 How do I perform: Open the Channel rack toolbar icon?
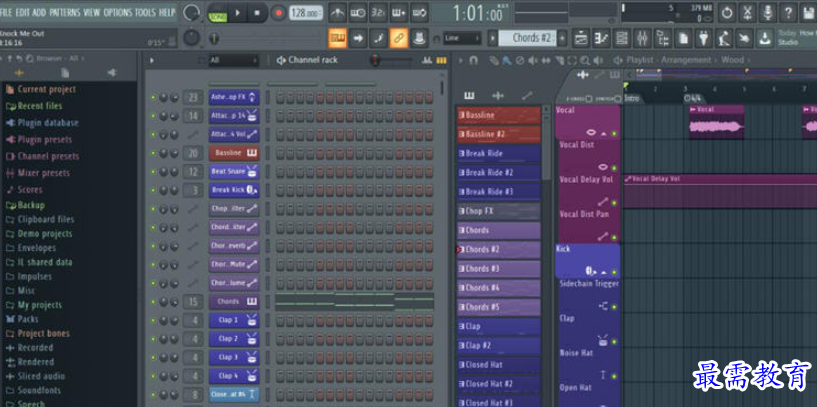[622, 38]
